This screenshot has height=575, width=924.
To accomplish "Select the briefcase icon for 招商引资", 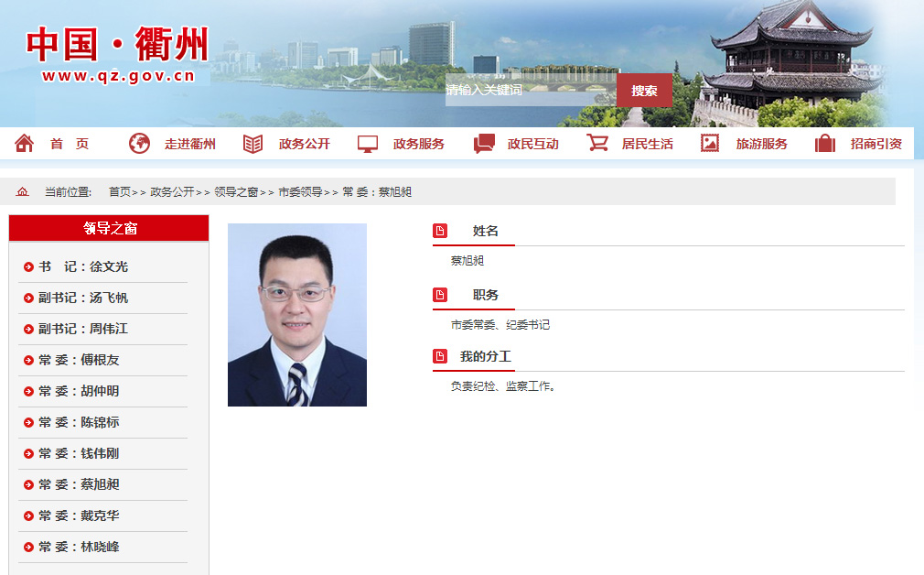I will pyautogui.click(x=824, y=143).
